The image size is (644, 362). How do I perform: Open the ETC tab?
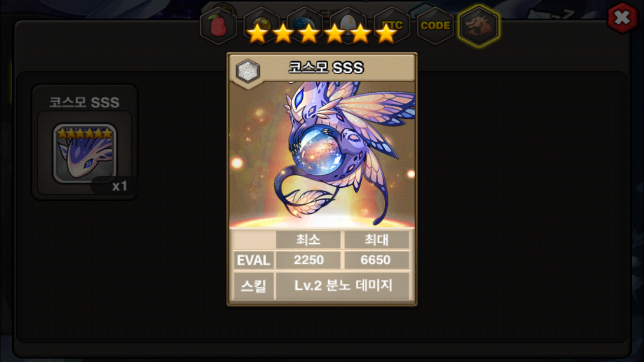[x=392, y=26]
